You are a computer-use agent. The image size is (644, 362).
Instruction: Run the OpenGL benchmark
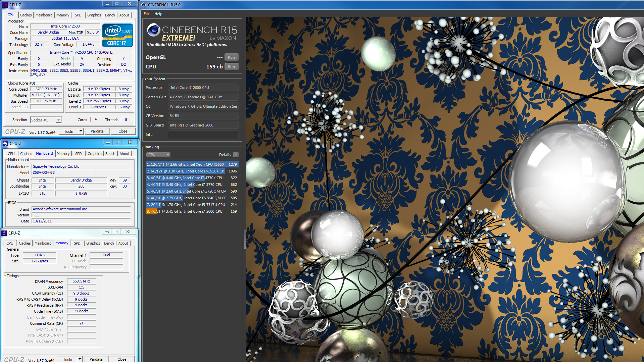tap(231, 57)
